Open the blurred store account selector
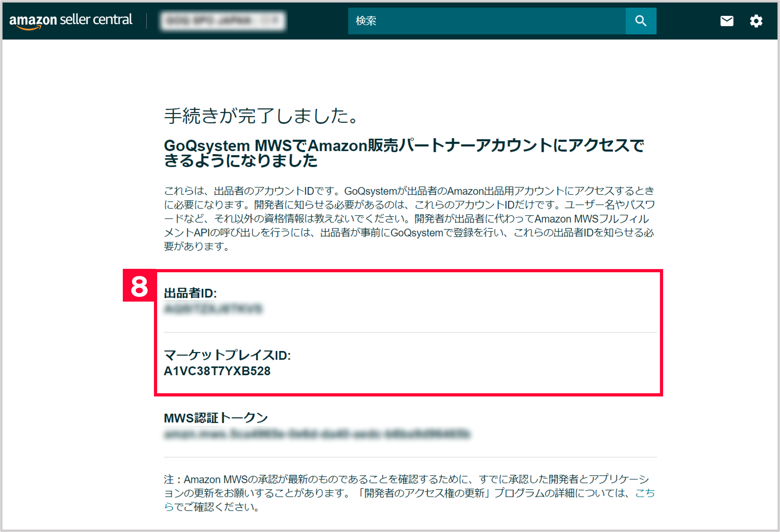Image resolution: width=780 pixels, height=532 pixels. pos(223,21)
